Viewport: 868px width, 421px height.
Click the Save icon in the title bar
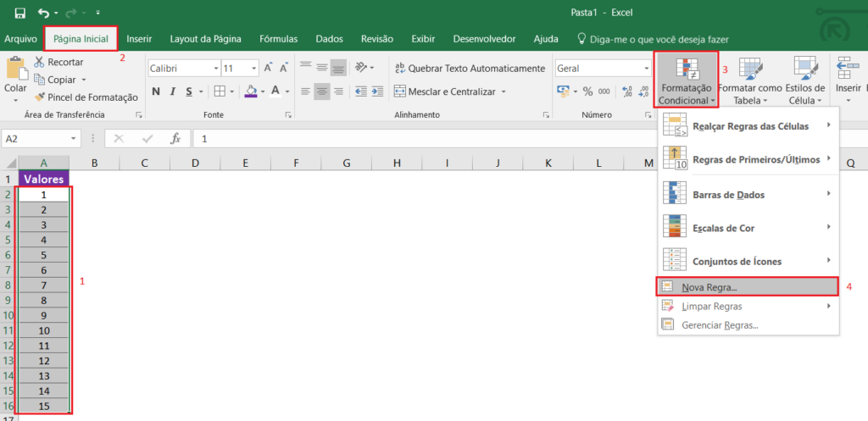click(20, 13)
